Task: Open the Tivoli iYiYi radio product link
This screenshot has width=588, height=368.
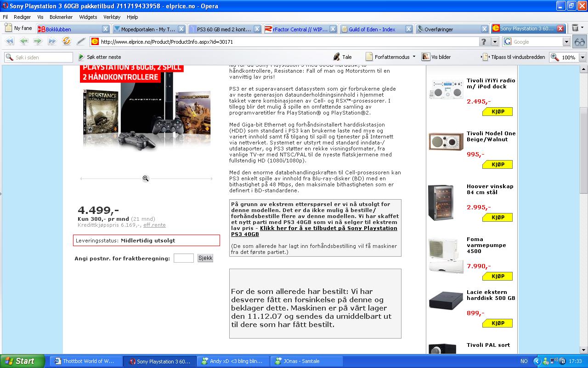Action: (491, 83)
